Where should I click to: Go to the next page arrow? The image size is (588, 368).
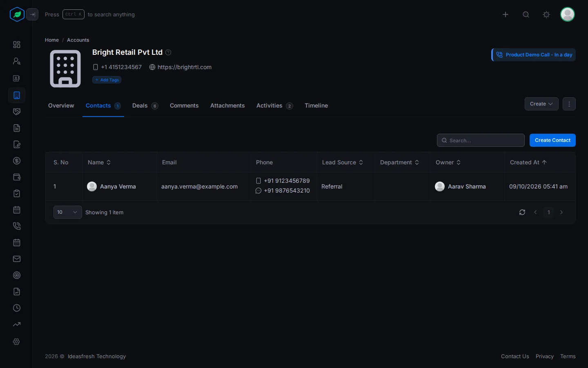click(561, 212)
